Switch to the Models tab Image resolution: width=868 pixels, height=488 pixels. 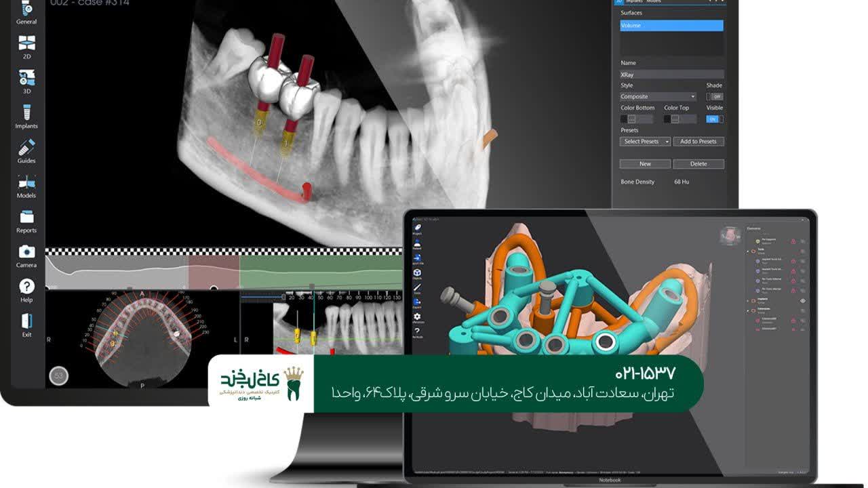pos(654,3)
